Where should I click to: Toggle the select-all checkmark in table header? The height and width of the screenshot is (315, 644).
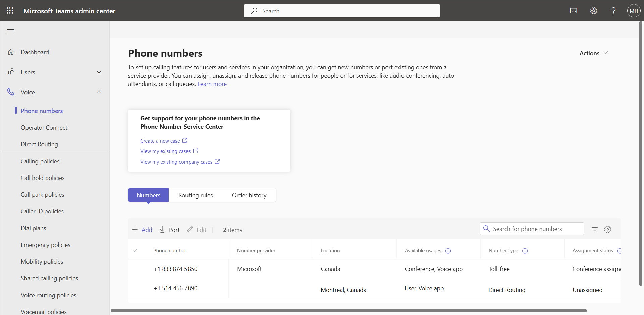[x=135, y=250]
